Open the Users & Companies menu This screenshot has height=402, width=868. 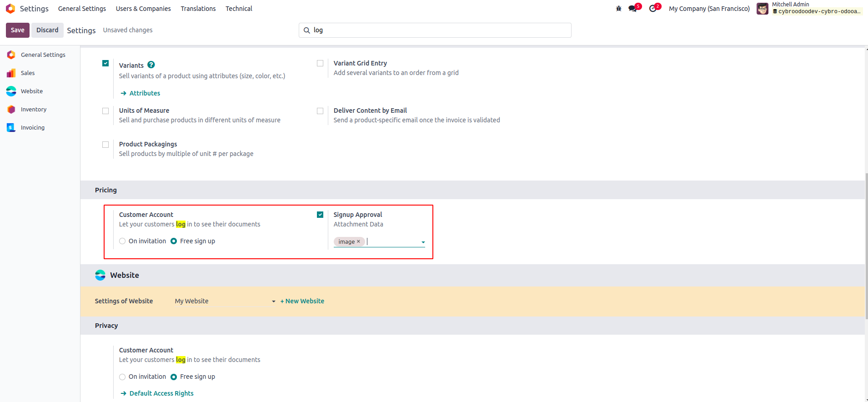pos(143,9)
